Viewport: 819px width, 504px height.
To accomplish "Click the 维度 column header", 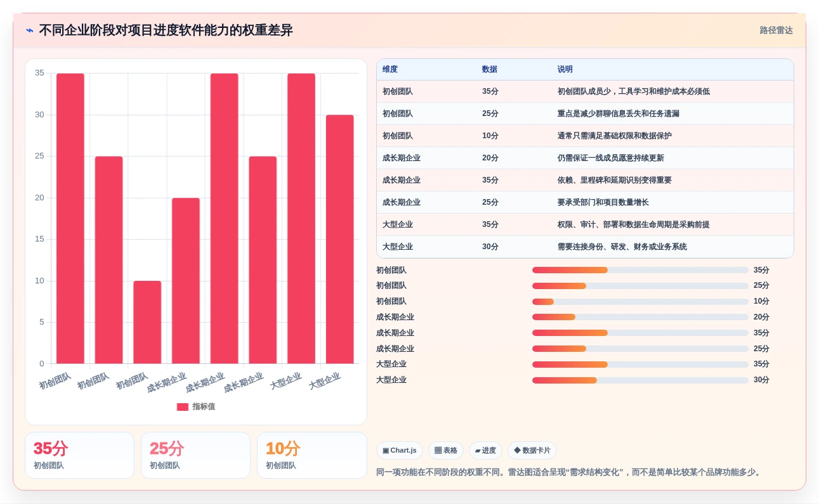I will click(390, 70).
